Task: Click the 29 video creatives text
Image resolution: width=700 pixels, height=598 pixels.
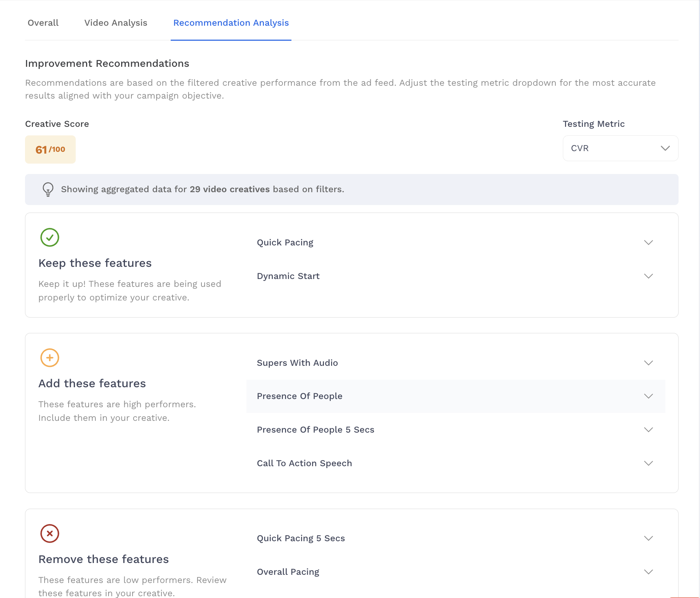Action: coord(230,189)
